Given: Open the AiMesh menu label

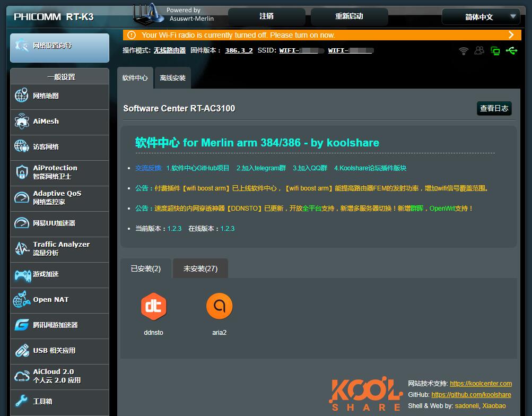Looking at the screenshot, I should click(46, 121).
